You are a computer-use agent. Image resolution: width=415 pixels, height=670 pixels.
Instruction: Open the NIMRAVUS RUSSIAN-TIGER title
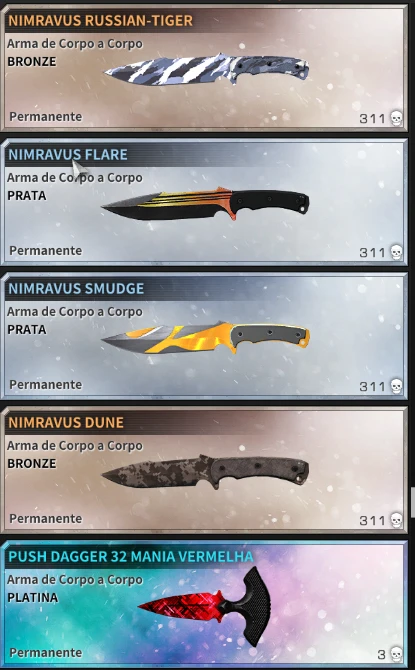[x=100, y=21]
